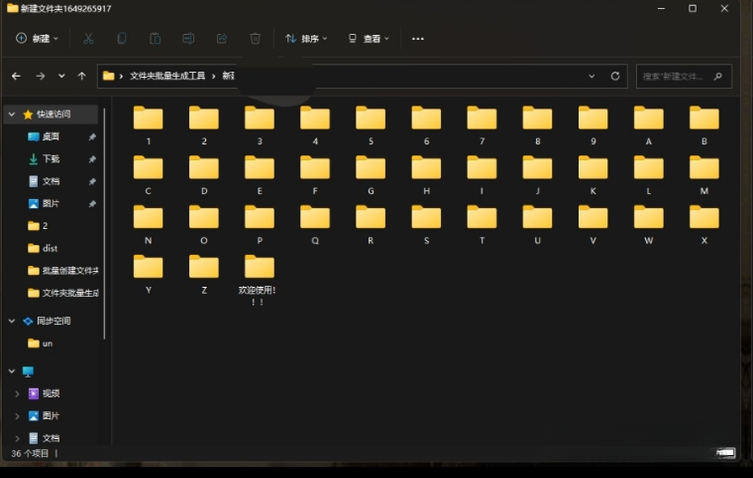
Task: Select folder named A
Action: pos(648,125)
